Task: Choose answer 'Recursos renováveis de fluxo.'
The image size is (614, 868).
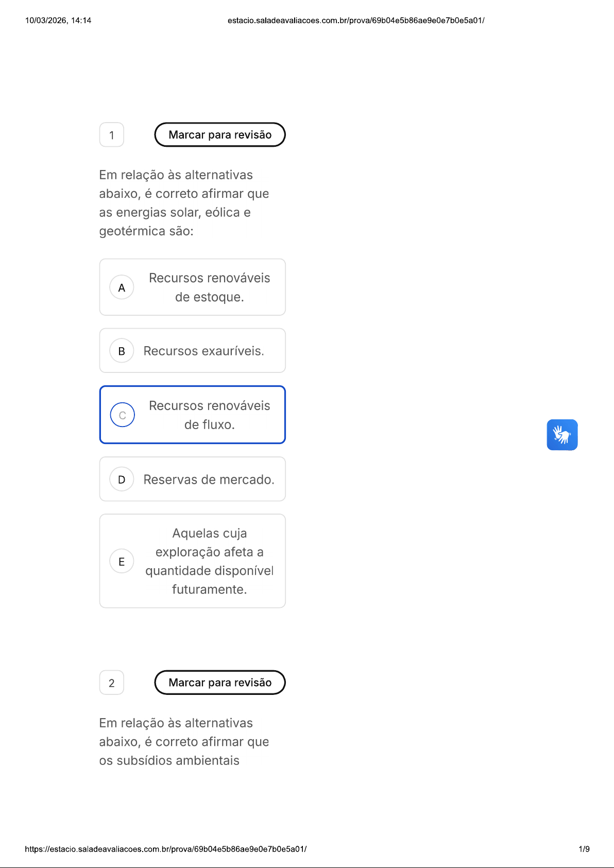Action: point(193,415)
